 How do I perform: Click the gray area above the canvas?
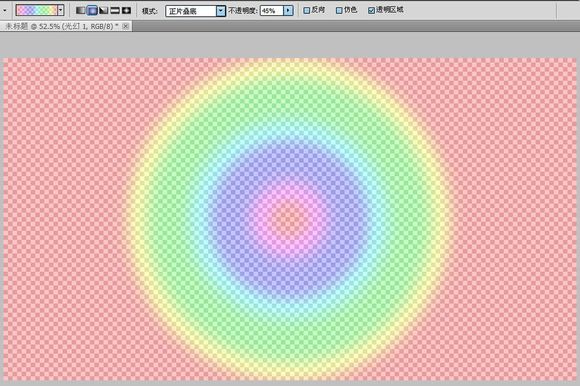[x=290, y=45]
